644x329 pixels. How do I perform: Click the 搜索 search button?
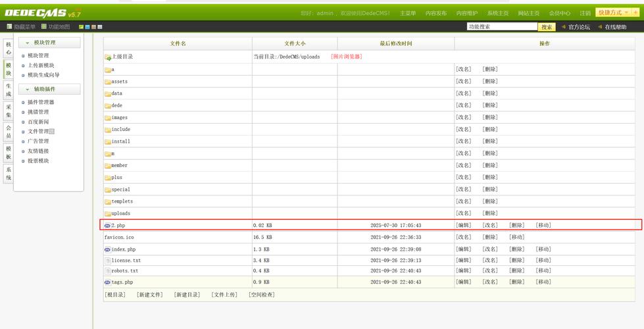point(547,27)
